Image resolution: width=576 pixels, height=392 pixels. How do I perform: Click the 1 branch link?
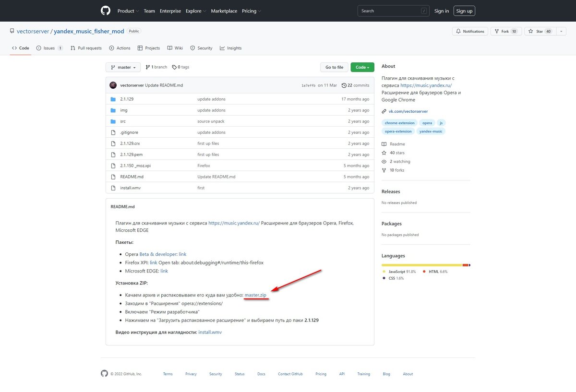click(156, 67)
